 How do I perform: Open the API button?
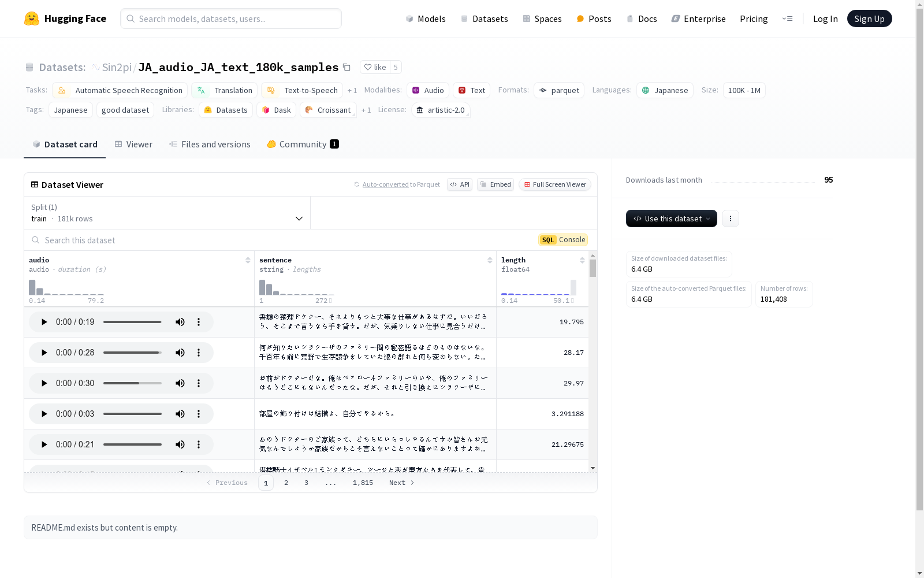[460, 184]
